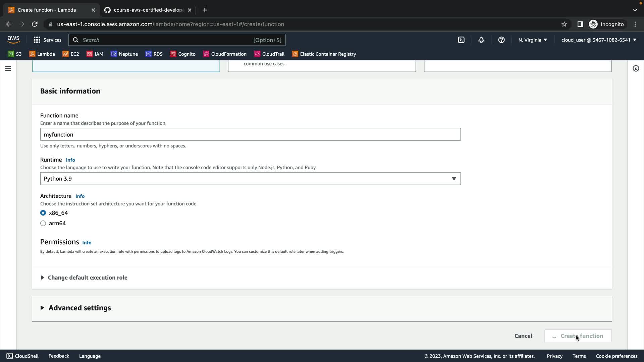Open the info panel icon on the right

coord(636,68)
